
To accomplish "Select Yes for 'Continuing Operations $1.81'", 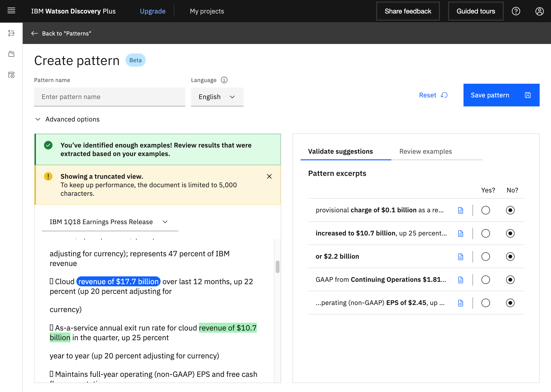I will point(485,280).
